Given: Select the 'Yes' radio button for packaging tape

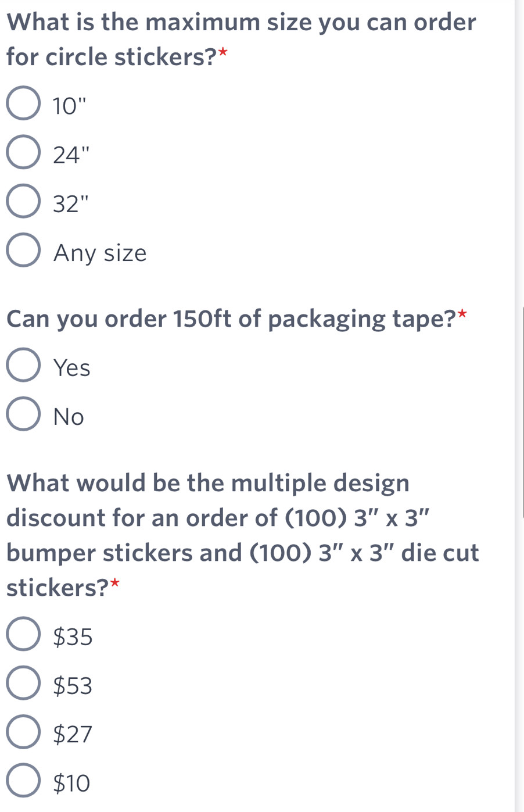Looking at the screenshot, I should (x=23, y=366).
